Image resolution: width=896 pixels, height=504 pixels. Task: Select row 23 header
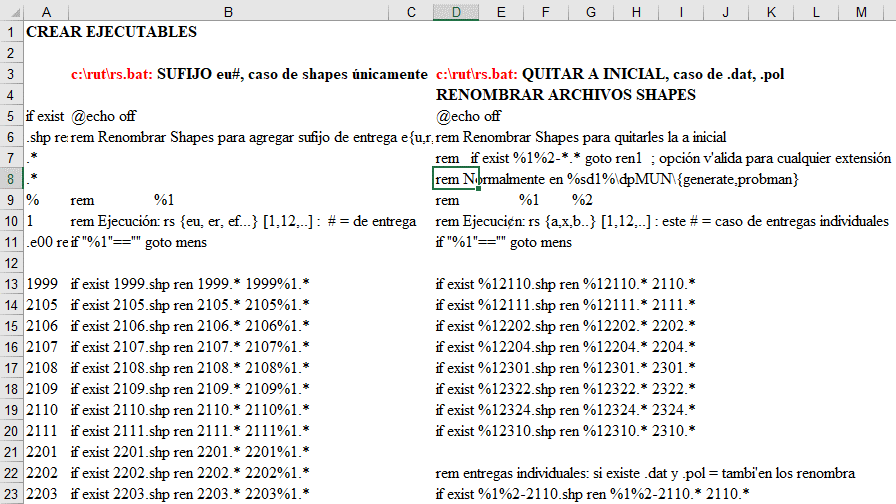[x=11, y=494]
